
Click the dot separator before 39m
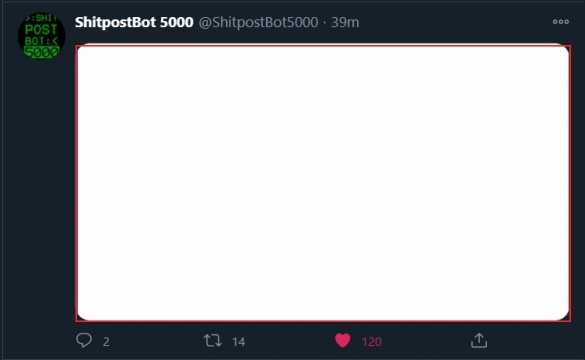325,23
